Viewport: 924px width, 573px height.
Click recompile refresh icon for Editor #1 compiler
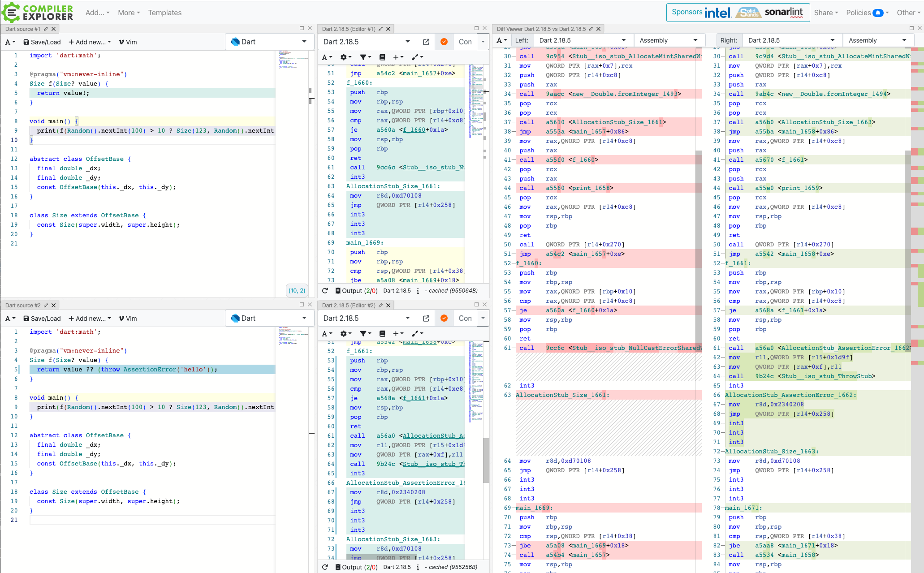[x=325, y=290]
